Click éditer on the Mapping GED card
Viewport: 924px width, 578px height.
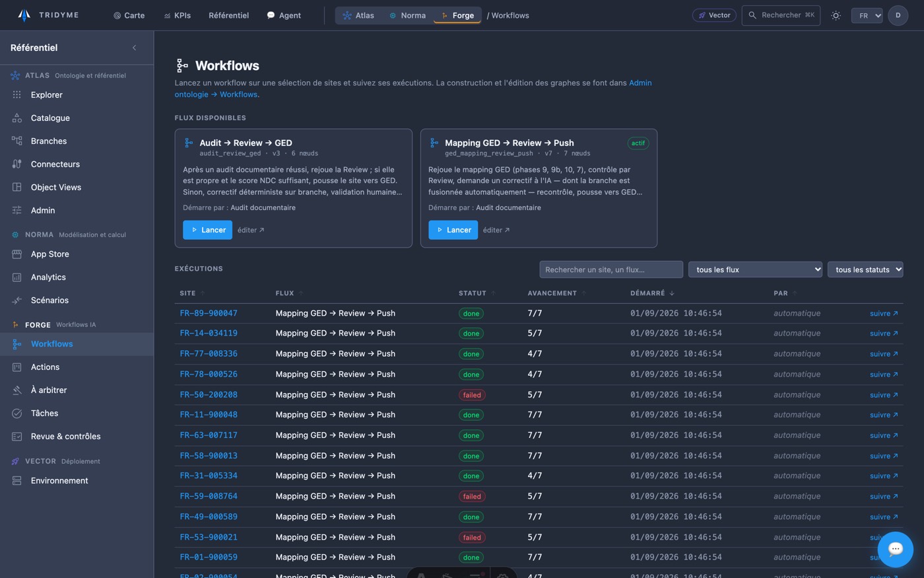[496, 230]
